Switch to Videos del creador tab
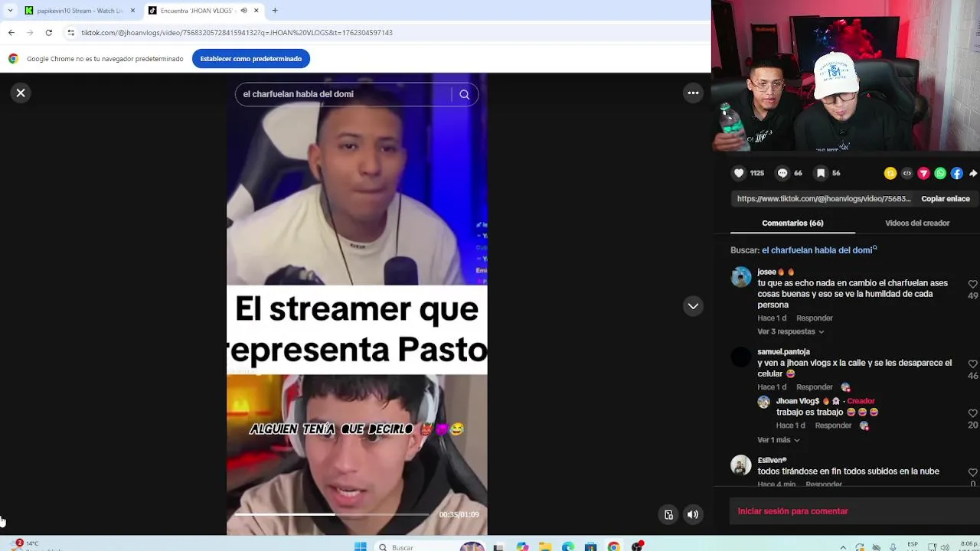Viewport: 980px width, 551px height. coord(917,223)
